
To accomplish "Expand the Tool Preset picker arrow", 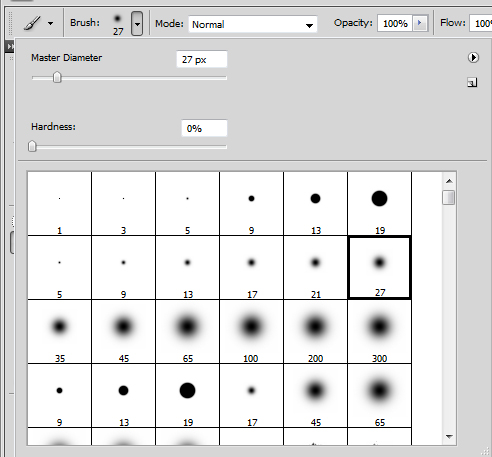I will click(50, 23).
